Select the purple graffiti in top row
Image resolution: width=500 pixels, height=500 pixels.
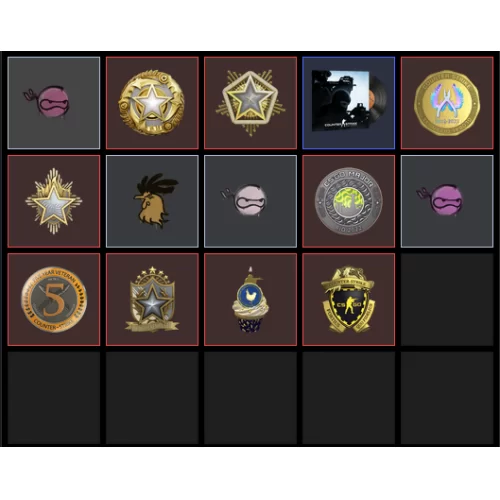click(54, 103)
